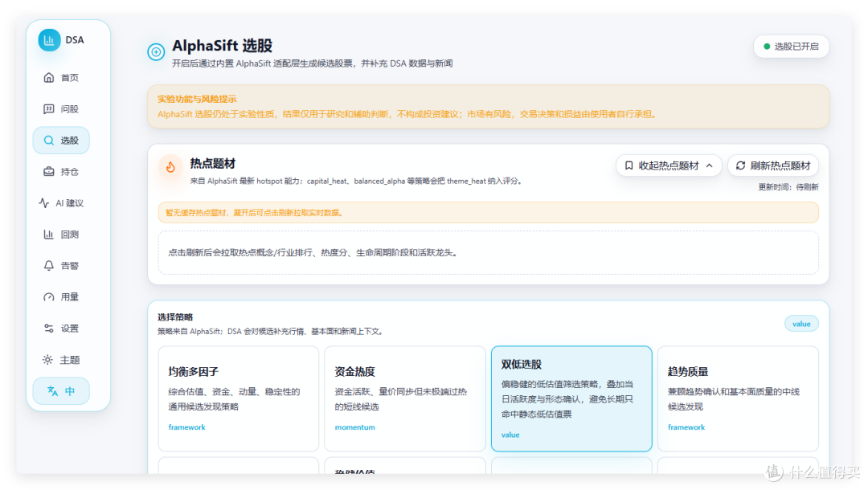Click the momentum tag in 资金热度
868x490 pixels.
(x=355, y=427)
